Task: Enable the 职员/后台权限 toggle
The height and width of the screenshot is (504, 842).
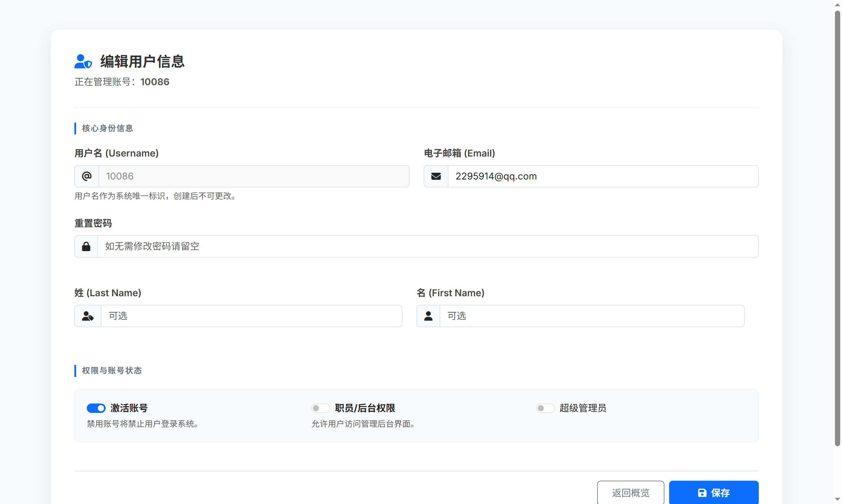Action: [320, 408]
